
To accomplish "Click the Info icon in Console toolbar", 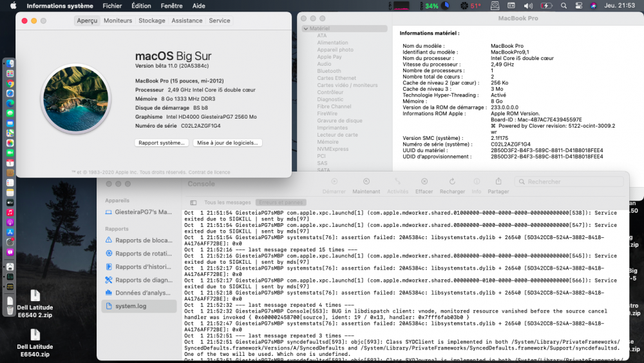I will (x=477, y=181).
